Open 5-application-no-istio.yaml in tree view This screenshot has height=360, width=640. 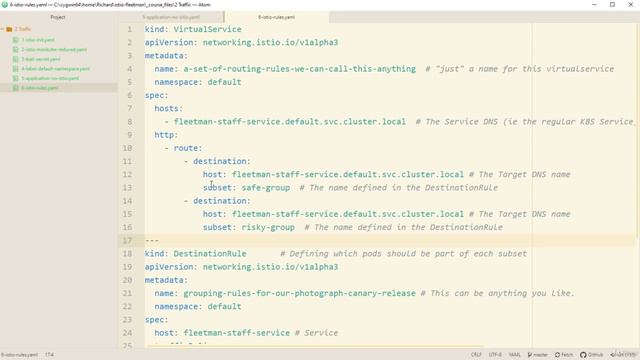50,78
